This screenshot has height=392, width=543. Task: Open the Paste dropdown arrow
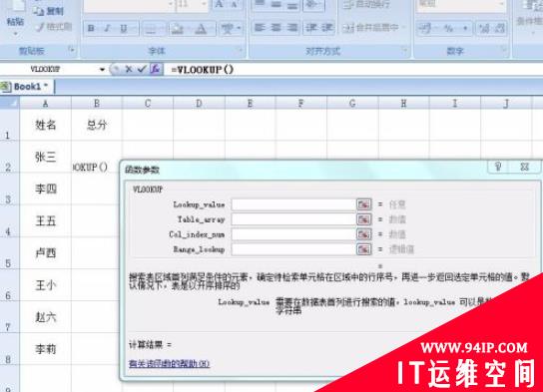16,34
